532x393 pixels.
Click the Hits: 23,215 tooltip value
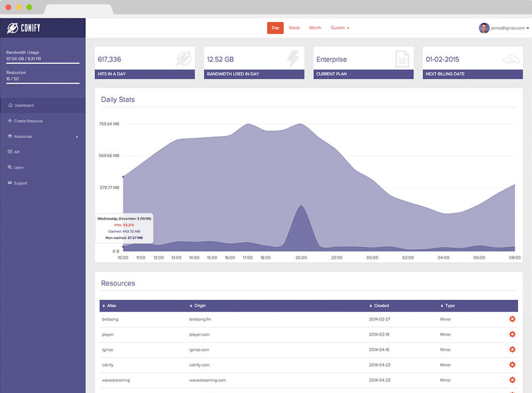point(124,225)
